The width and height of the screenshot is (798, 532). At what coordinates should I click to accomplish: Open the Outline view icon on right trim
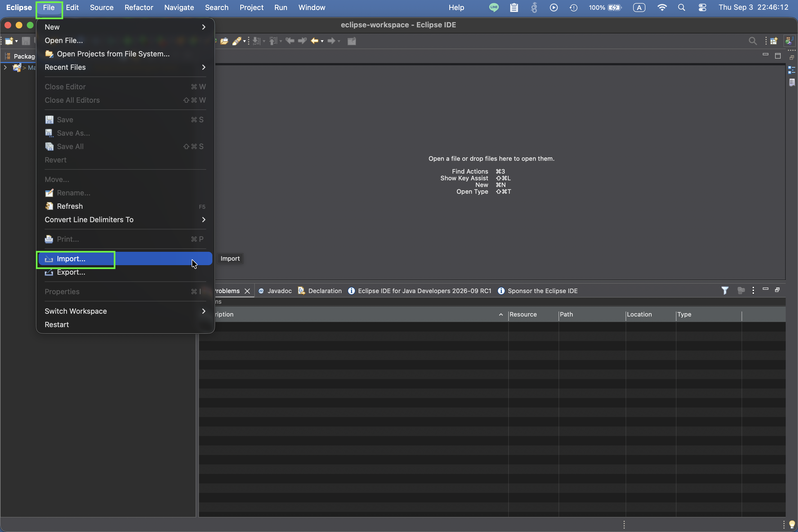pos(792,70)
